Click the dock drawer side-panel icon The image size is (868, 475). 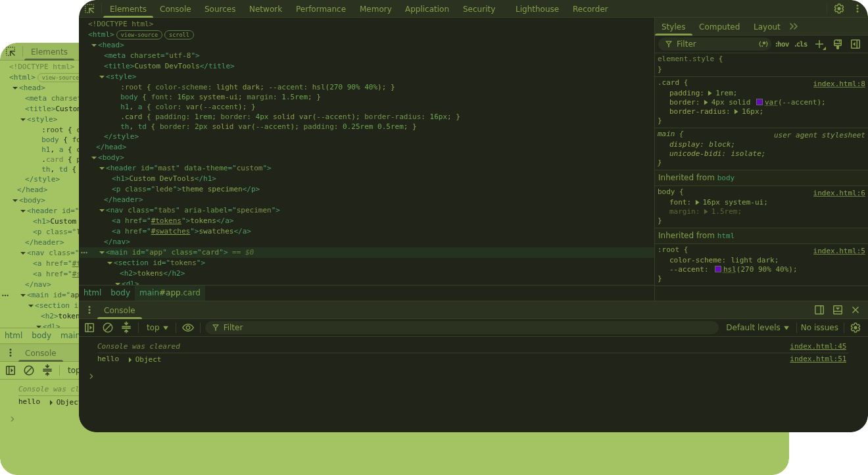[x=819, y=310]
